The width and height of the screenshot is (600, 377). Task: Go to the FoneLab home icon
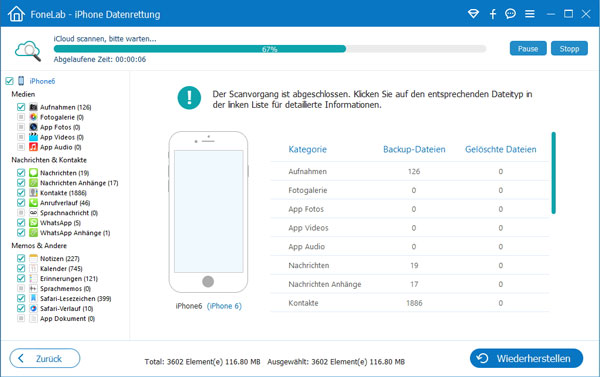[x=16, y=14]
